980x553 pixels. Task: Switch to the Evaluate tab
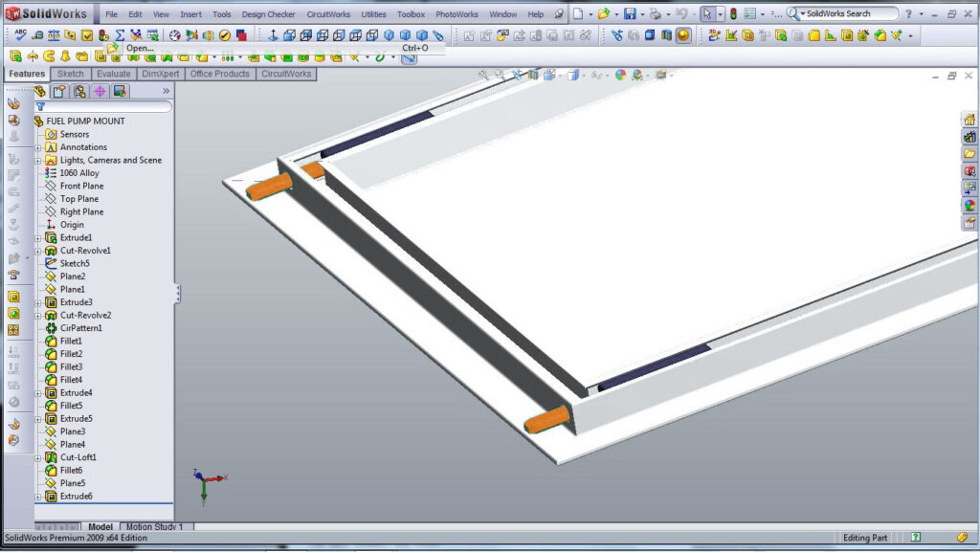114,74
